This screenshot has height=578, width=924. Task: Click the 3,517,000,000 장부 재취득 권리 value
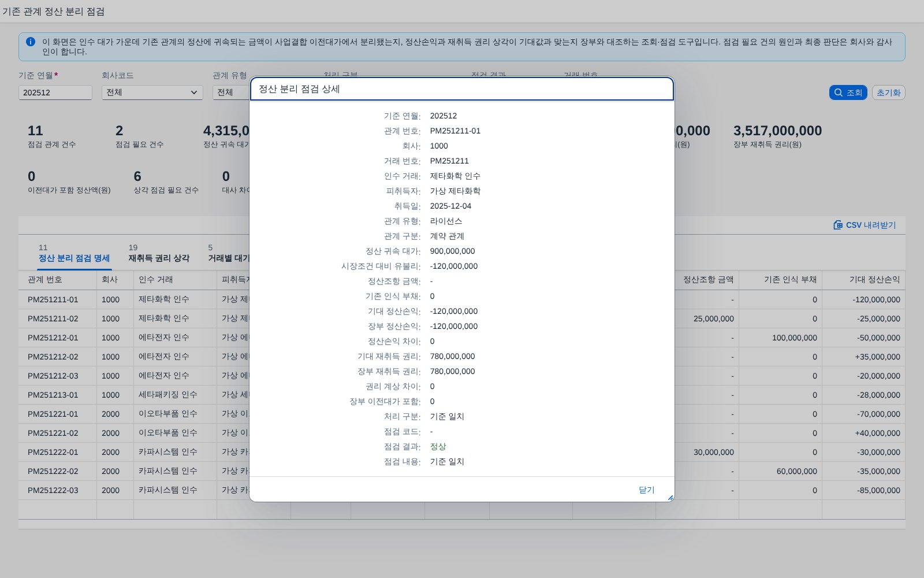(x=777, y=131)
